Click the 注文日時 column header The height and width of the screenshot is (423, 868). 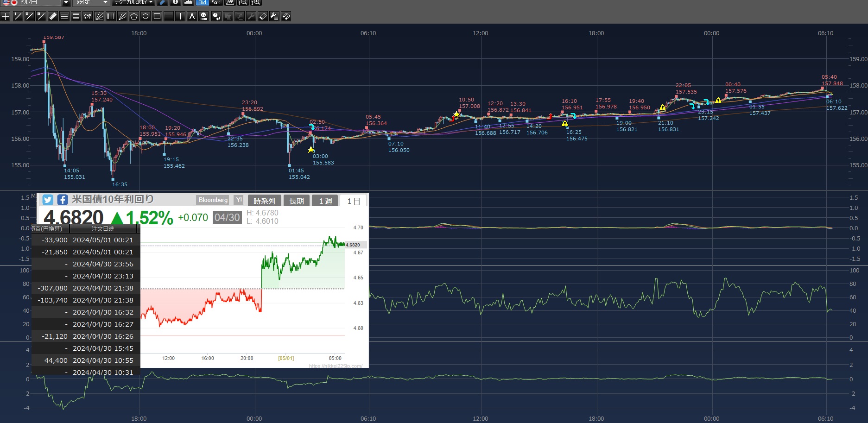[103, 229]
